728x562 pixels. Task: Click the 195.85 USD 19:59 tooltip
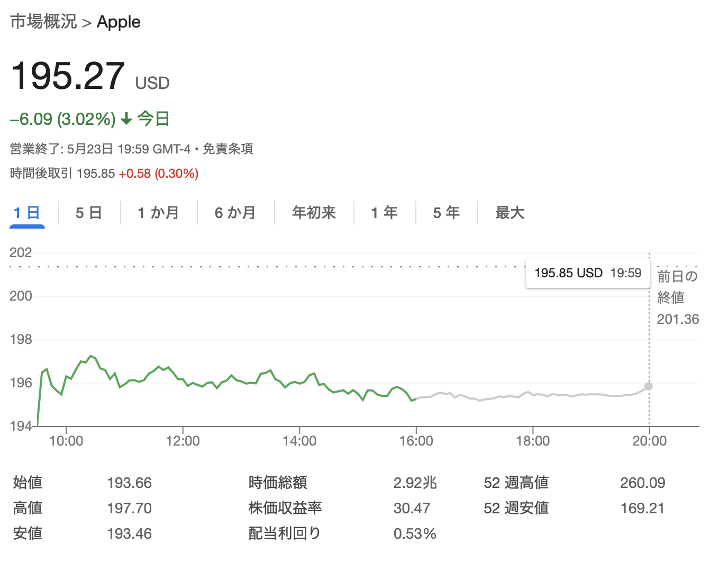click(x=588, y=273)
